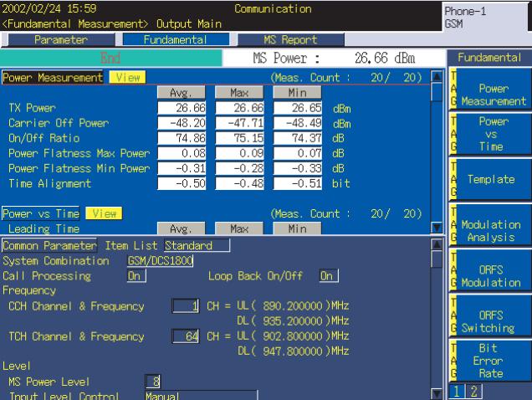Click the Avg. header beside Leading Time
This screenshot has width=532, height=400.
[182, 228]
